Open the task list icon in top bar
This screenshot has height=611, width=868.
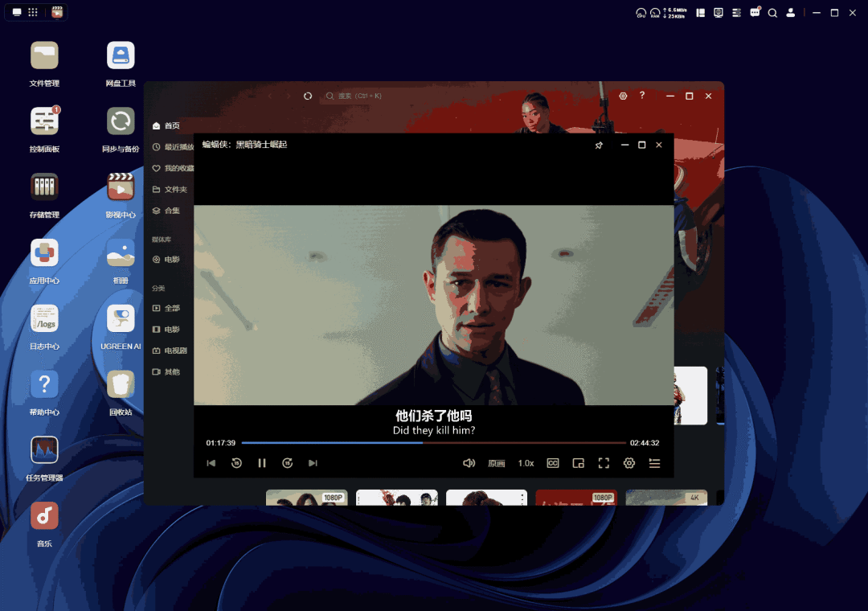pos(736,13)
